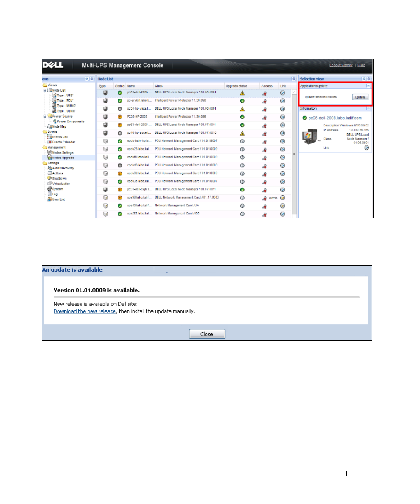
Task: Open the Events List view
Action: tap(60, 137)
